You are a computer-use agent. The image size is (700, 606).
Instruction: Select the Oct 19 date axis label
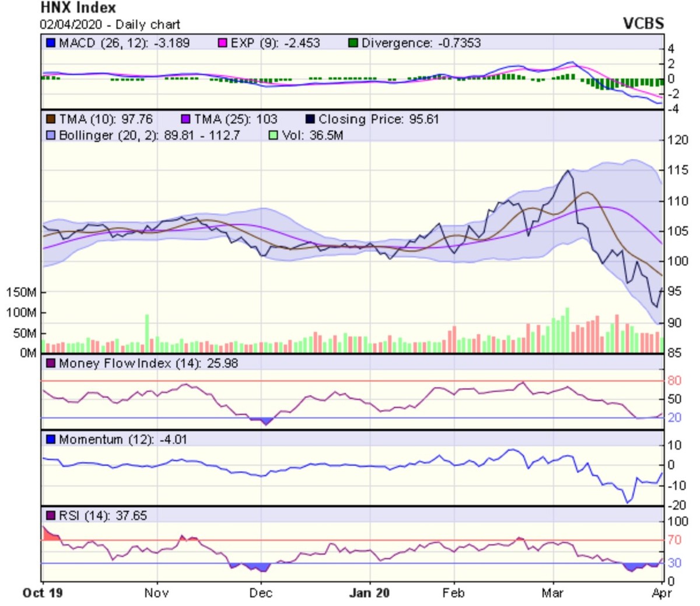tap(43, 593)
